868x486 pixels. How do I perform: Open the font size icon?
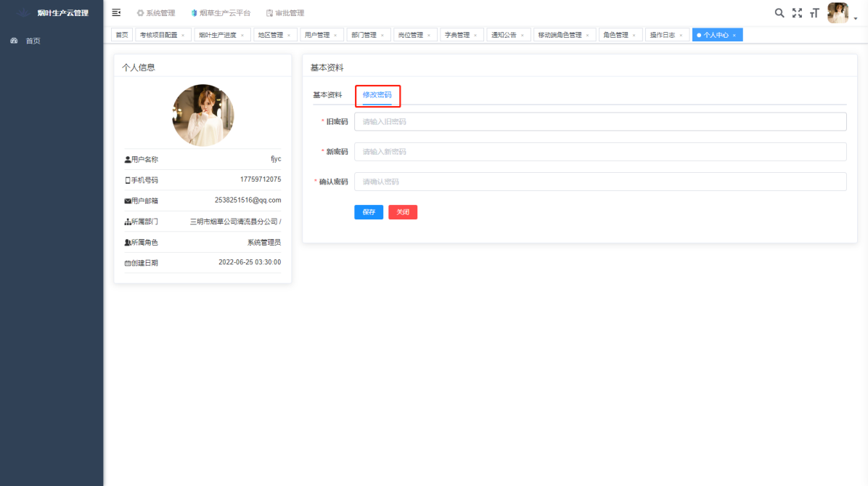pyautogui.click(x=814, y=13)
